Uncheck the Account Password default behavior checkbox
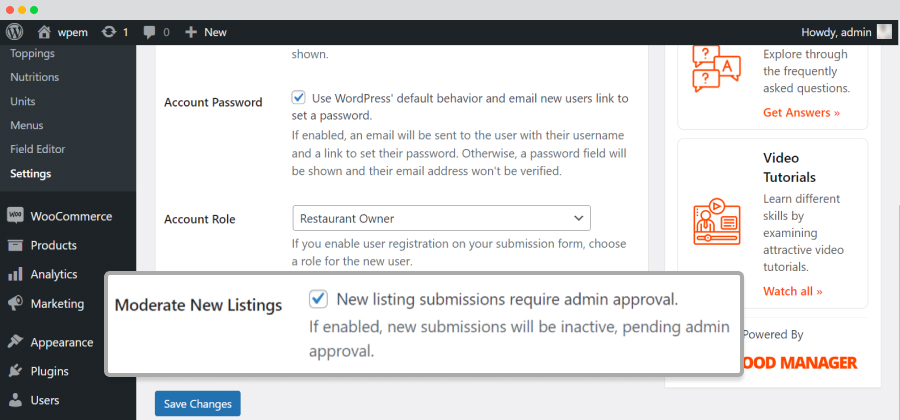Screen dimensions: 900x420 298,98
